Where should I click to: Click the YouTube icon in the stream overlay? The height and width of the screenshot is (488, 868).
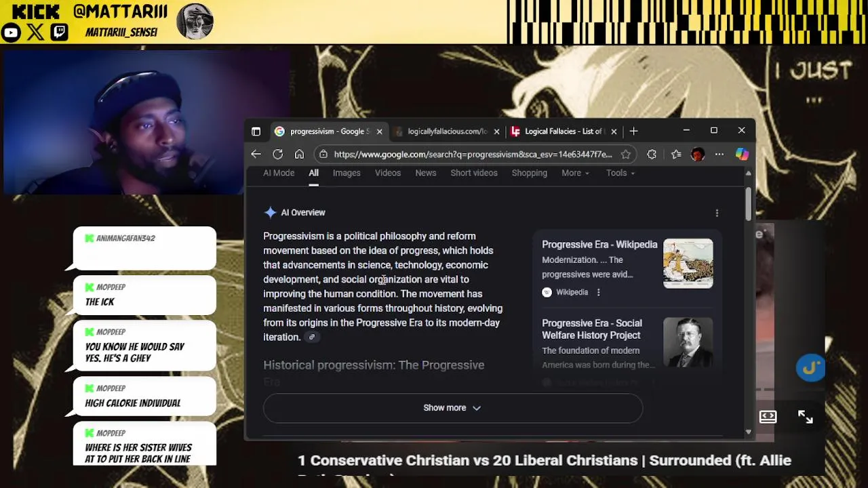click(11, 32)
